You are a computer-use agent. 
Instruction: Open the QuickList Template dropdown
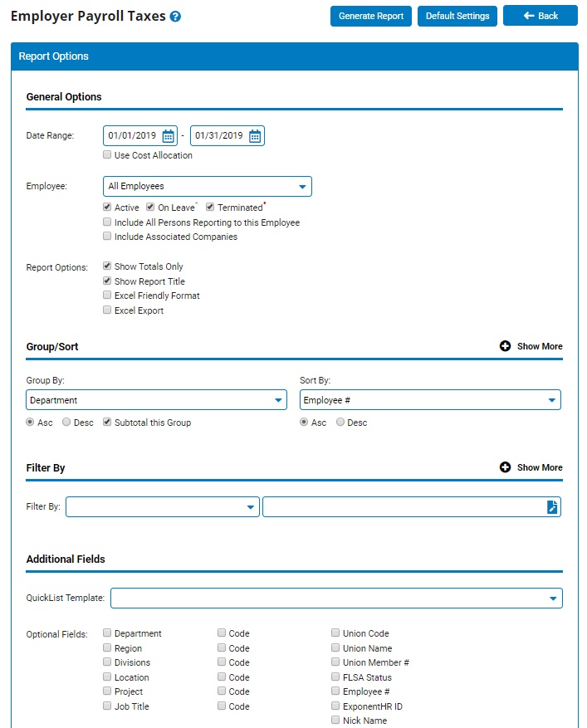(x=550, y=598)
